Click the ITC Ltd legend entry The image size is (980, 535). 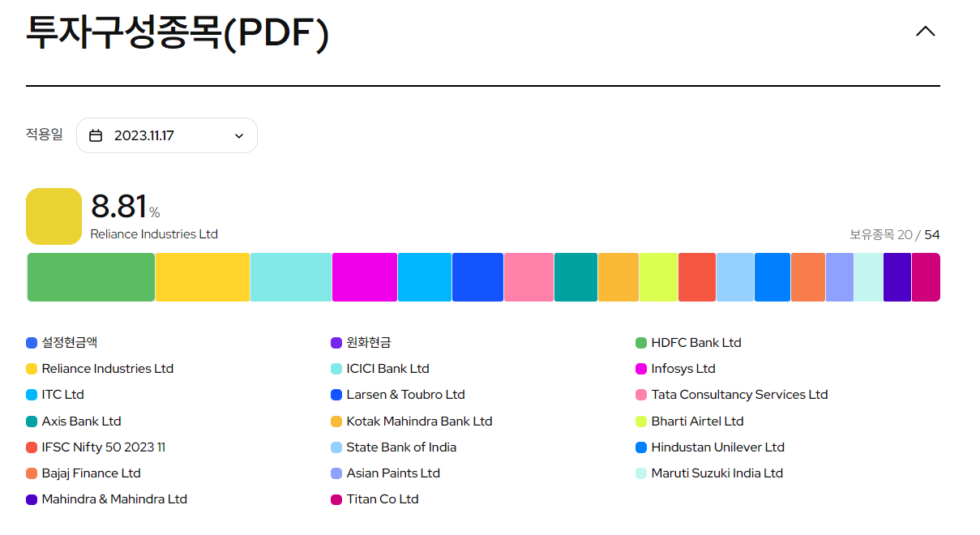tap(55, 395)
